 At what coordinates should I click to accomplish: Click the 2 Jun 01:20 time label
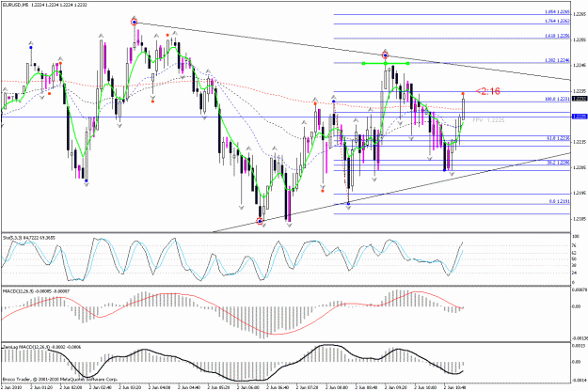tap(40, 387)
